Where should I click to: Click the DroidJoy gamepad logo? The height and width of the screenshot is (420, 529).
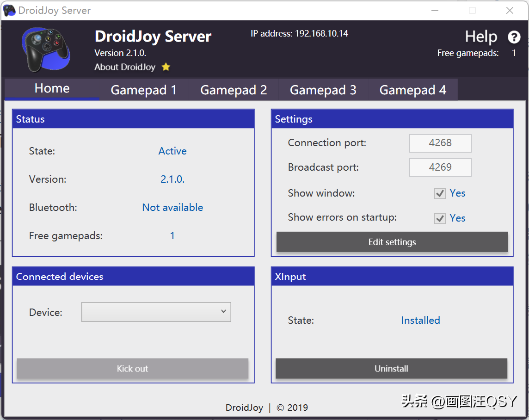pos(46,49)
